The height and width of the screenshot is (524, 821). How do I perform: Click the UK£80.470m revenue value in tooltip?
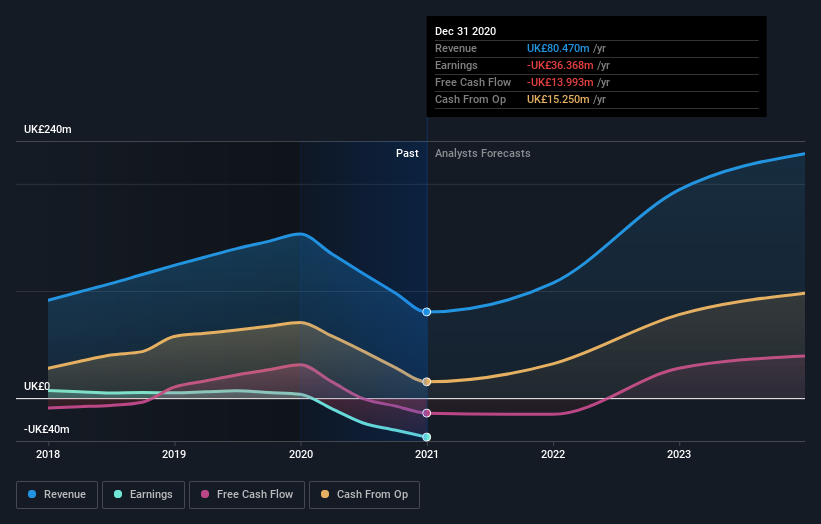click(558, 48)
